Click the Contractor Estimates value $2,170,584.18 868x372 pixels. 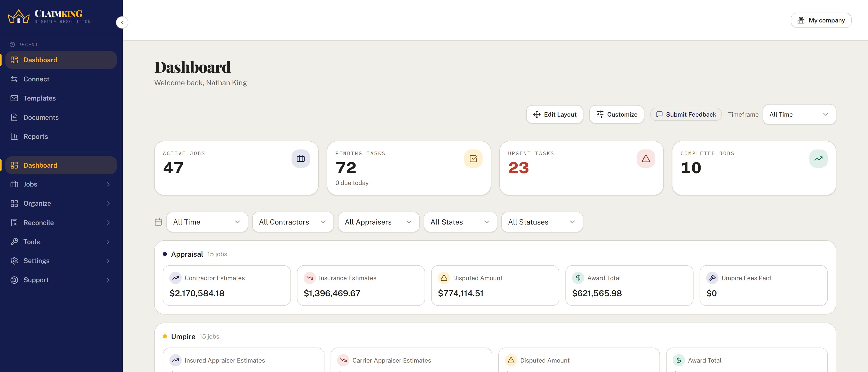[x=197, y=293]
